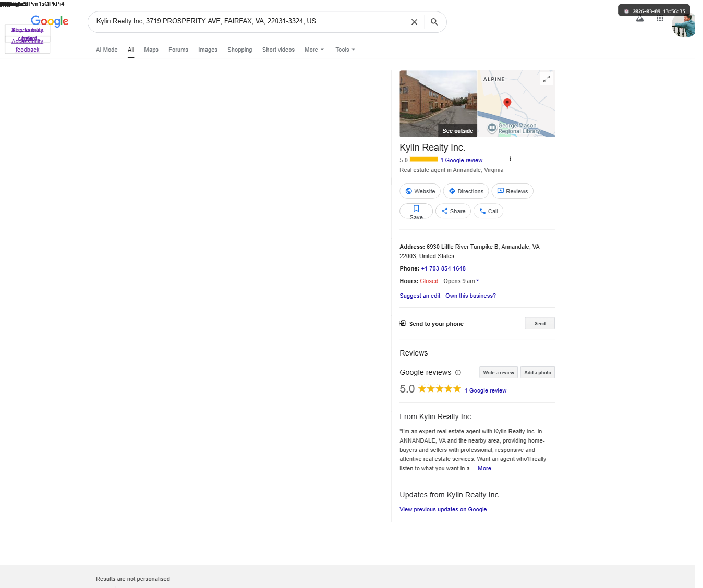Share the Kylin Realty listing
703x588 pixels.
pos(453,211)
